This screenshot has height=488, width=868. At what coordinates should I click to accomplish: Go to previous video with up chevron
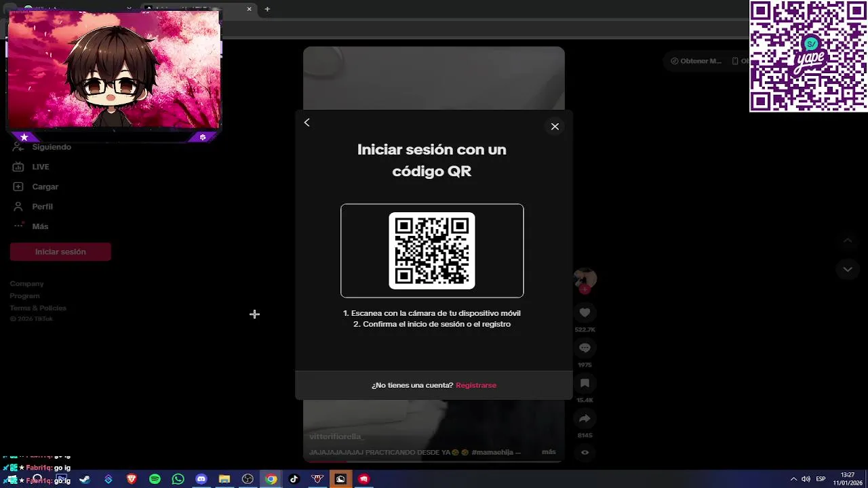tap(847, 241)
